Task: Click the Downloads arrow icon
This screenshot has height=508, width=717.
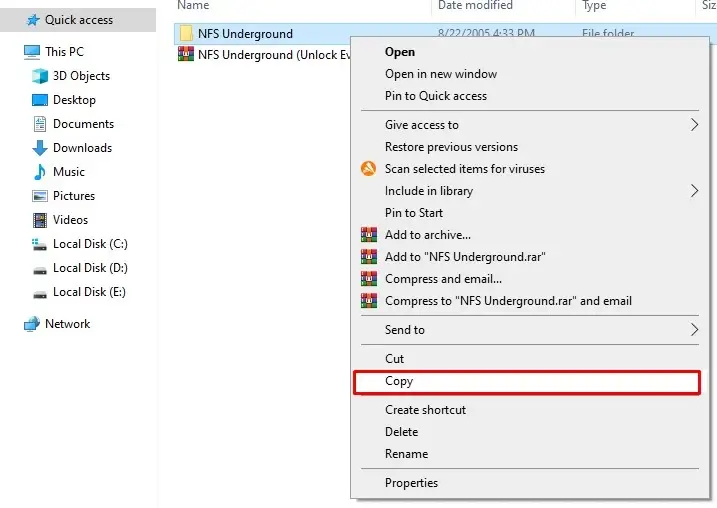Action: click(40, 148)
